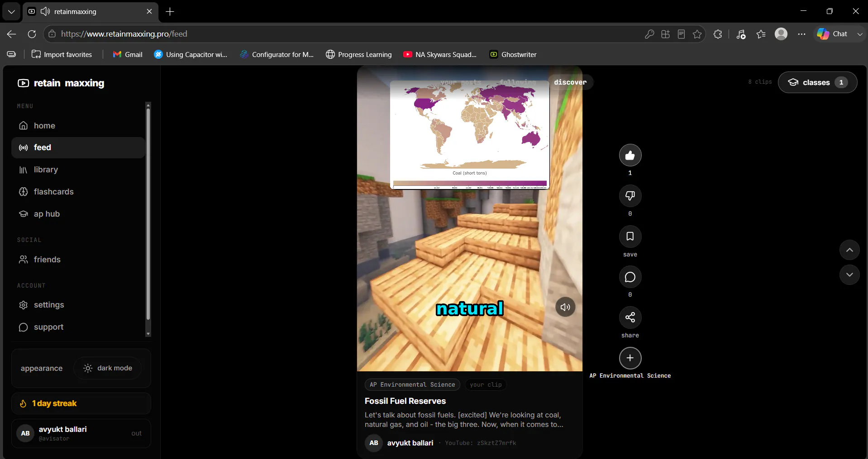868x459 pixels.
Task: Click the keyboard icon in the favorites bar
Action: [11, 54]
